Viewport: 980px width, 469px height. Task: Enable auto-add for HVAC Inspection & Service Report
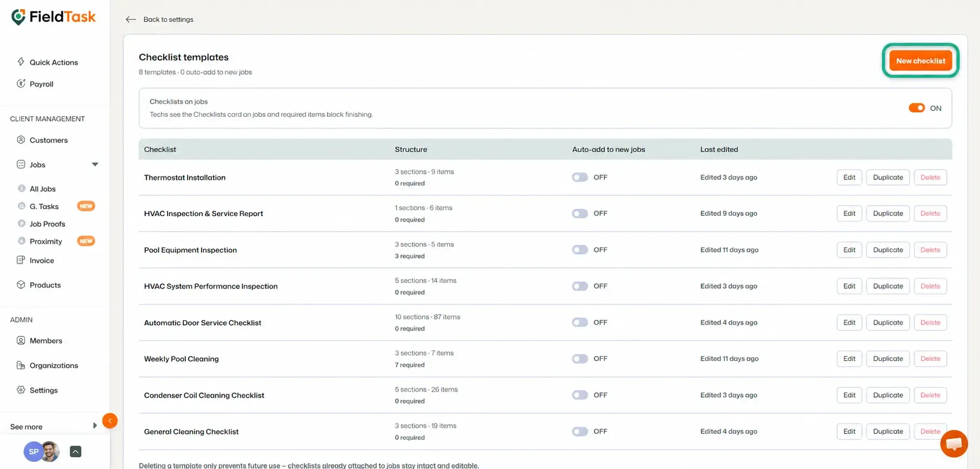pos(580,213)
